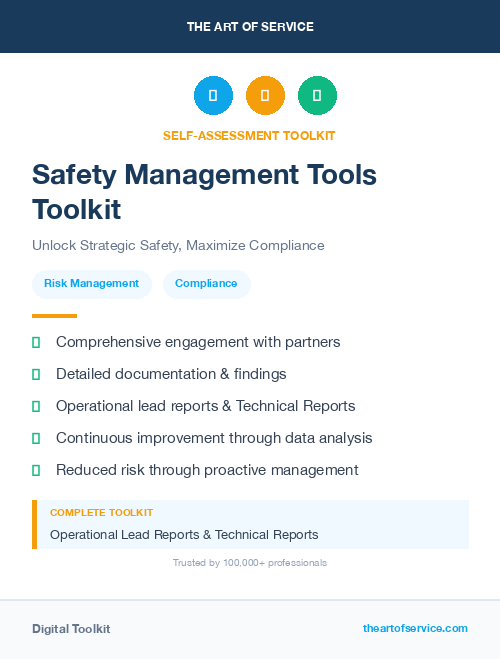Click the bullet icon beside Detailed documentation
Viewport: 500px width, 659px height.
pyautogui.click(x=36, y=374)
